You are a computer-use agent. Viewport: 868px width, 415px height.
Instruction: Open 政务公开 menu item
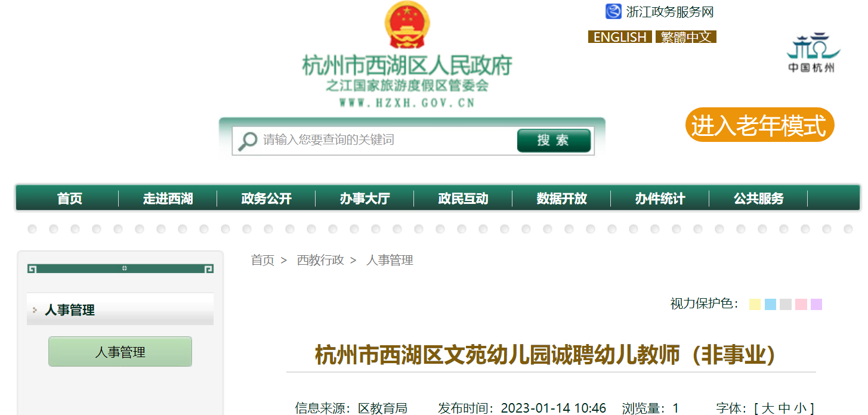[266, 199]
